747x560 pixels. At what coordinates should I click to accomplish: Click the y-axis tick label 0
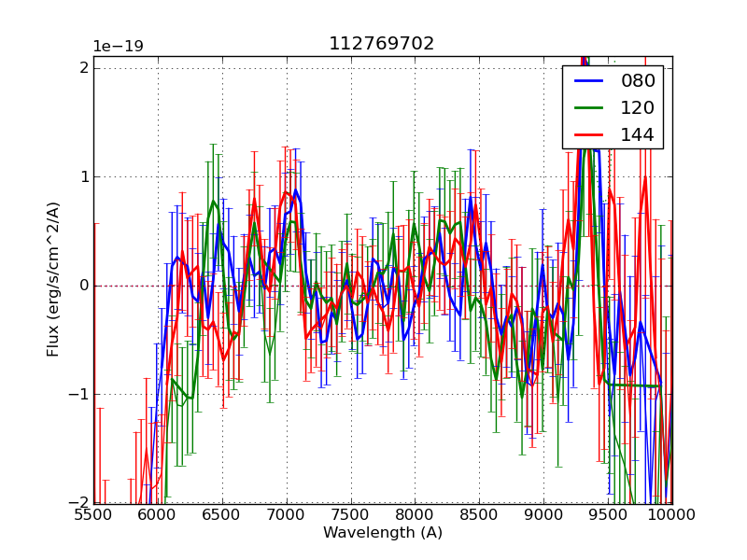[84, 286]
